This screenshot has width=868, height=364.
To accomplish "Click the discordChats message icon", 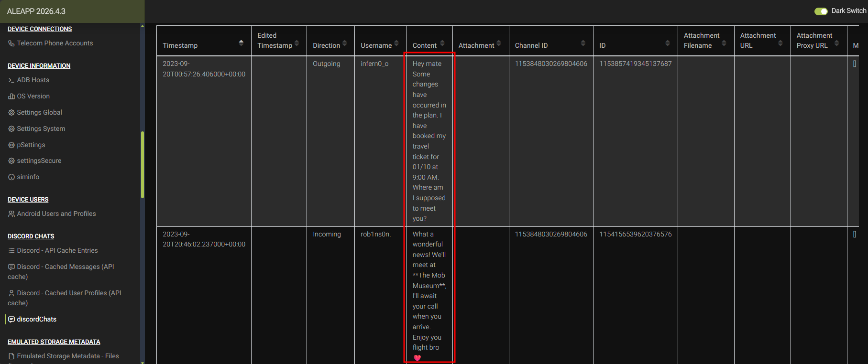I will (11, 320).
